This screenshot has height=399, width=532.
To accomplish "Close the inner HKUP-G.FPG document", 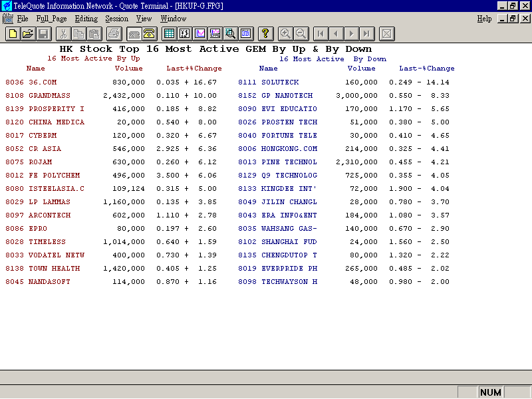I will click(525, 19).
